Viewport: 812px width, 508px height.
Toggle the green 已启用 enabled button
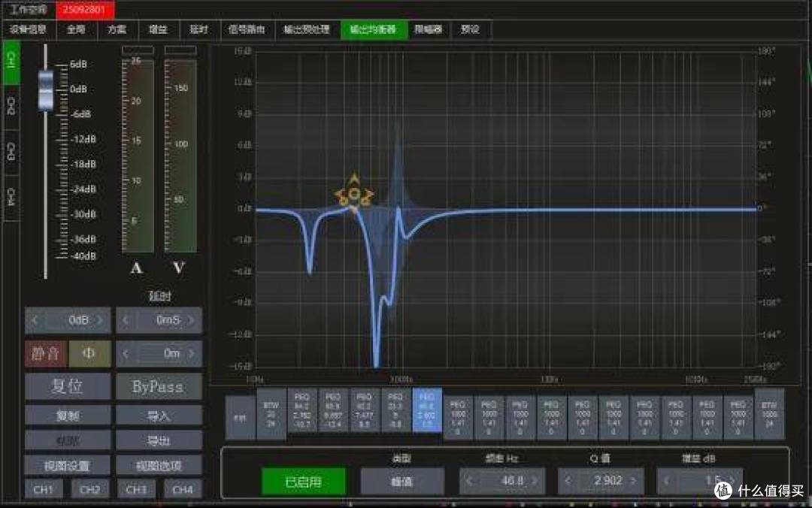pyautogui.click(x=304, y=482)
